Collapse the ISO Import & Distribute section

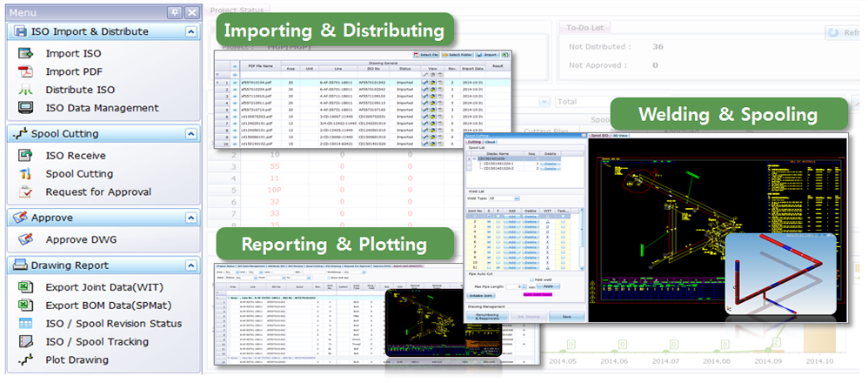(x=190, y=31)
